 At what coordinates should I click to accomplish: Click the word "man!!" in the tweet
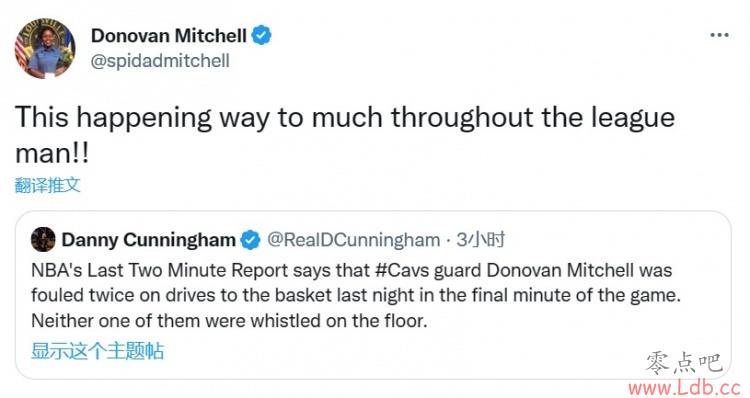pos(52,154)
